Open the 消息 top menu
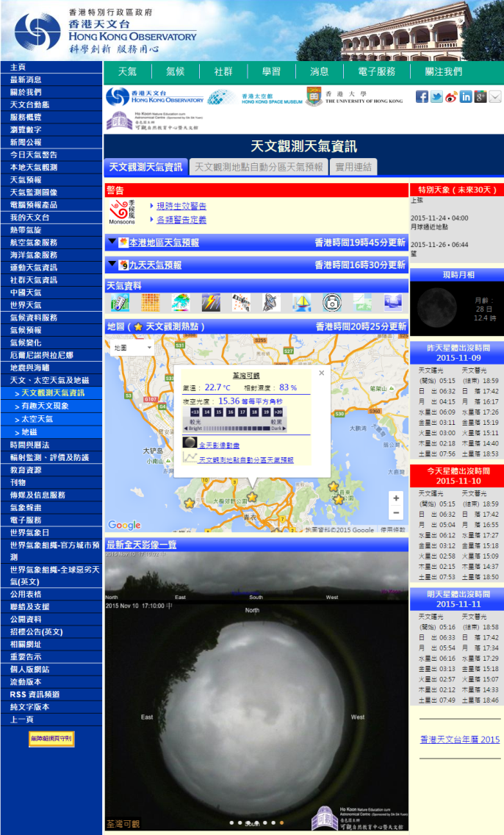Image resolution: width=504 pixels, height=835 pixels. click(x=320, y=71)
